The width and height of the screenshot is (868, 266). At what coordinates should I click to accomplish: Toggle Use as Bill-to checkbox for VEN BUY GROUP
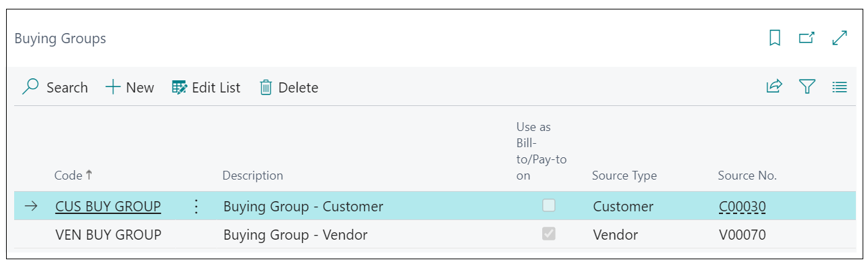coord(549,234)
